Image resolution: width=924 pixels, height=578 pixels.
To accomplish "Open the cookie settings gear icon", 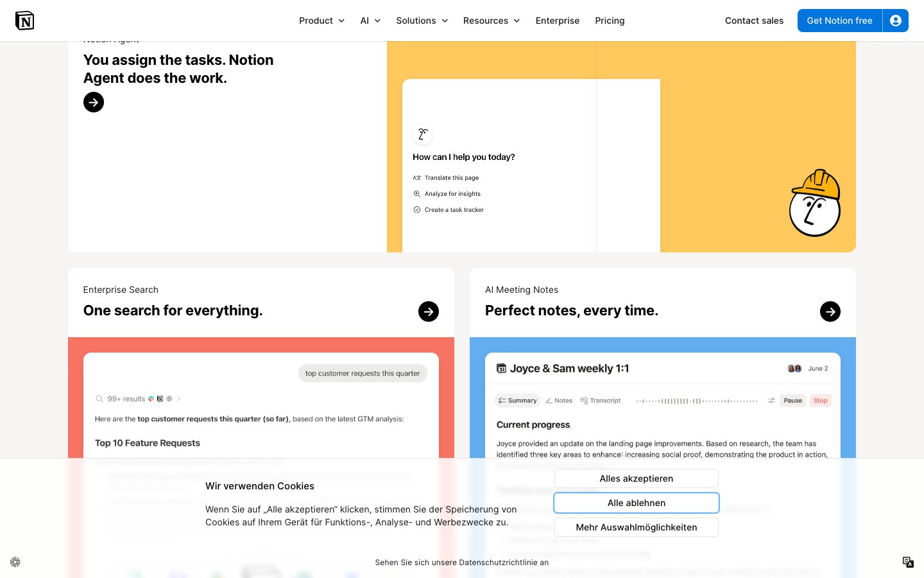I will 15,562.
